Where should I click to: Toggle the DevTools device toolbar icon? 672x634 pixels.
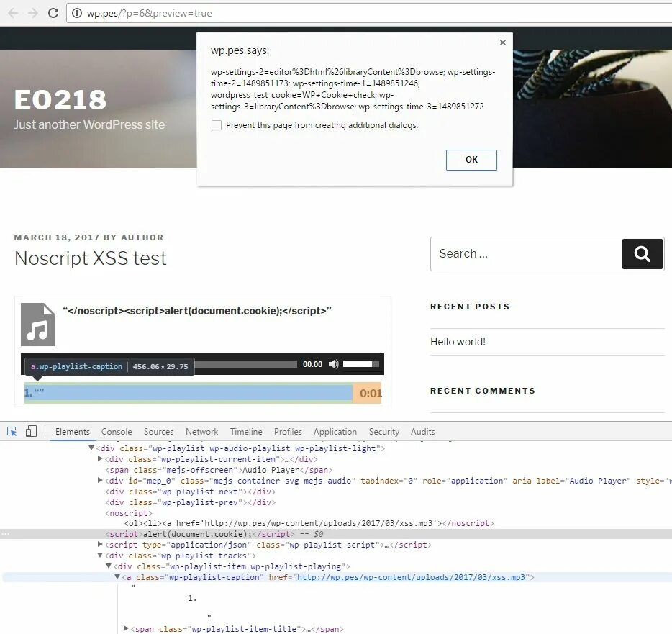(x=31, y=431)
